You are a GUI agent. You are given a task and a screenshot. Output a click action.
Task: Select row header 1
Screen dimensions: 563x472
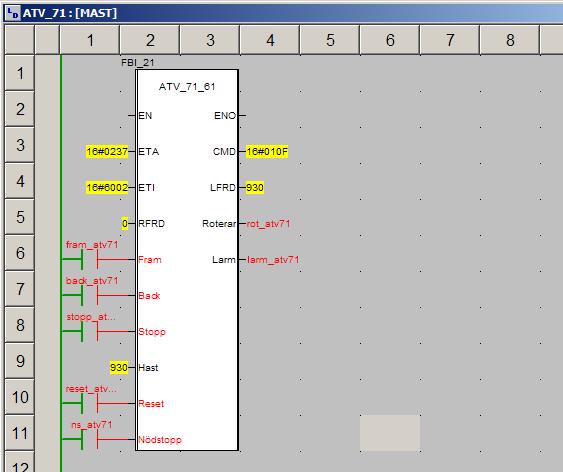coord(20,73)
